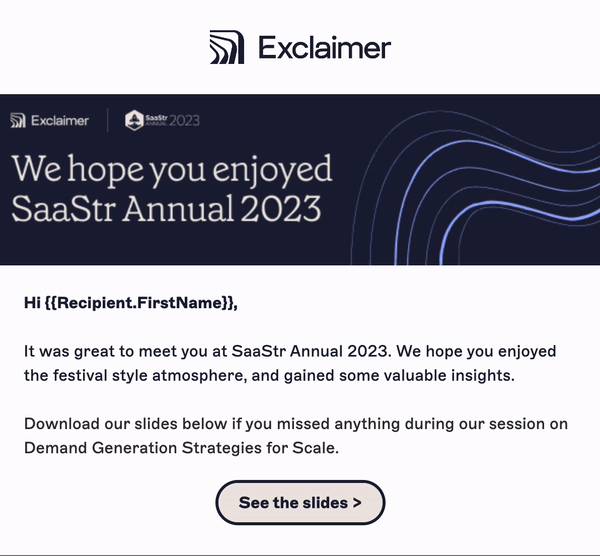Click the 'We hope you enjoyed' headline

171,169
